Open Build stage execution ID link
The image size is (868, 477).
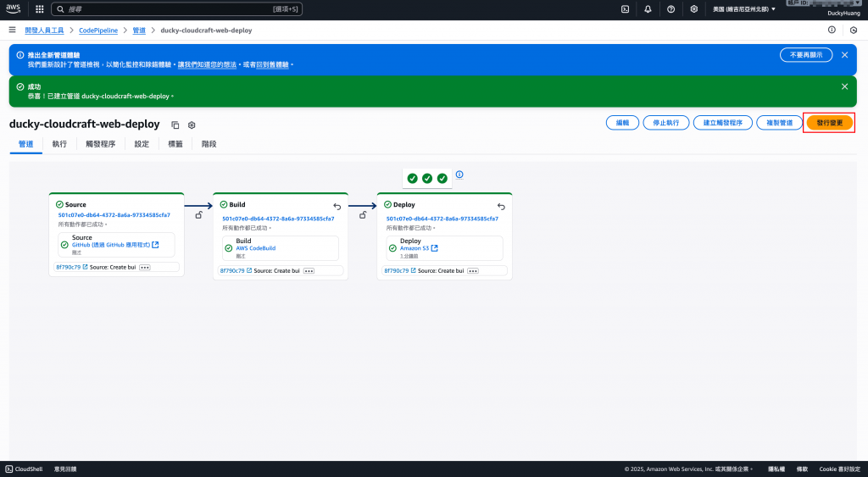point(278,219)
